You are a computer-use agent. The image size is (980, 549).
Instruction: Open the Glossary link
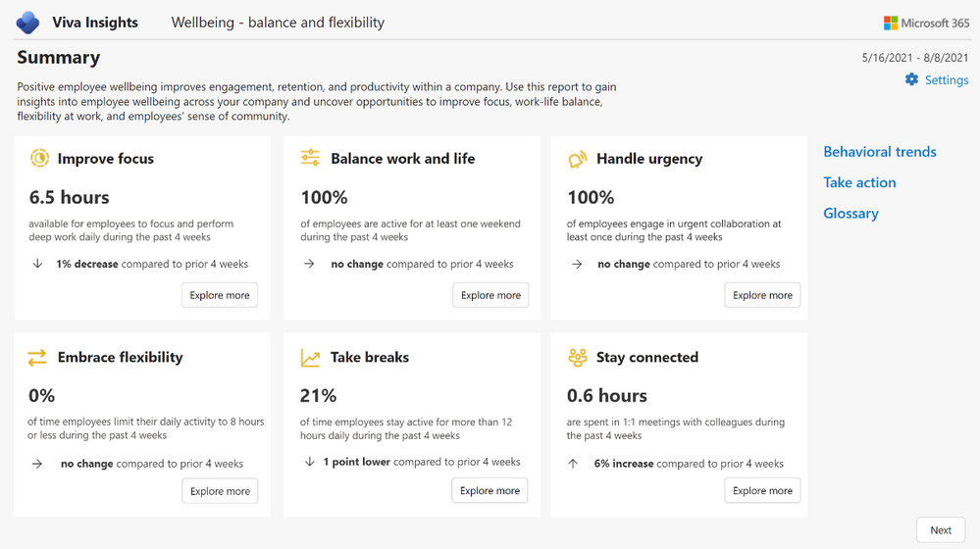pos(851,214)
